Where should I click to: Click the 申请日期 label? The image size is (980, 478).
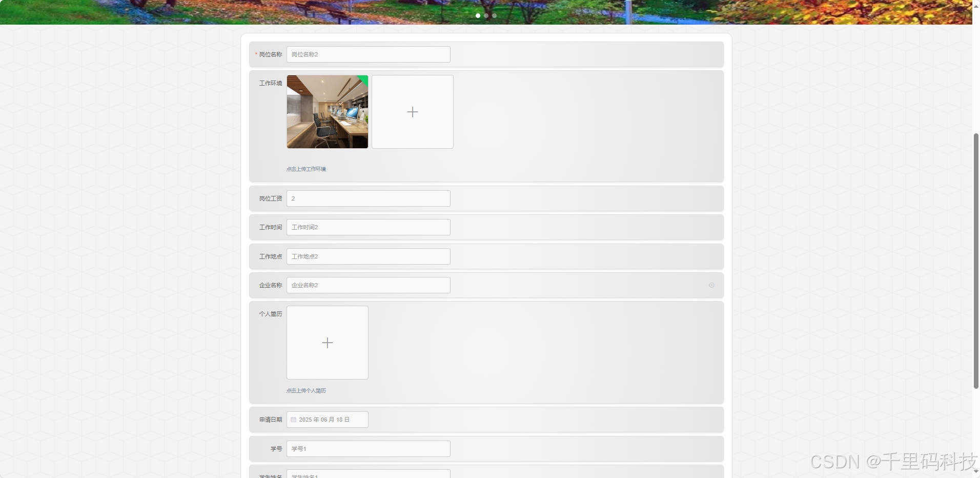[x=270, y=420]
